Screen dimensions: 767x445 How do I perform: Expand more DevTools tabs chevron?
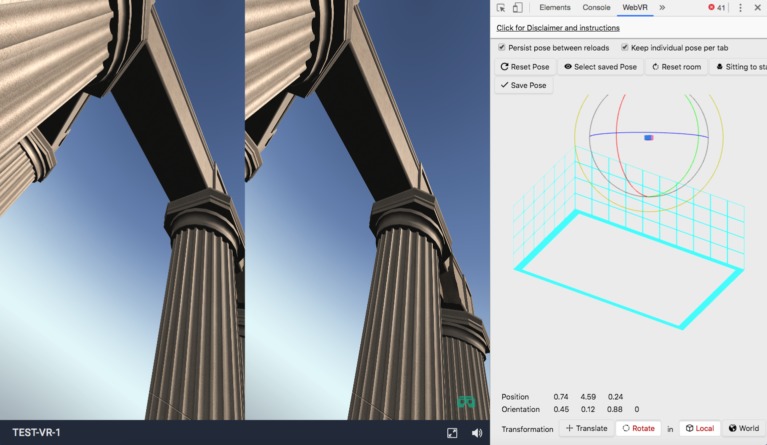(x=662, y=8)
